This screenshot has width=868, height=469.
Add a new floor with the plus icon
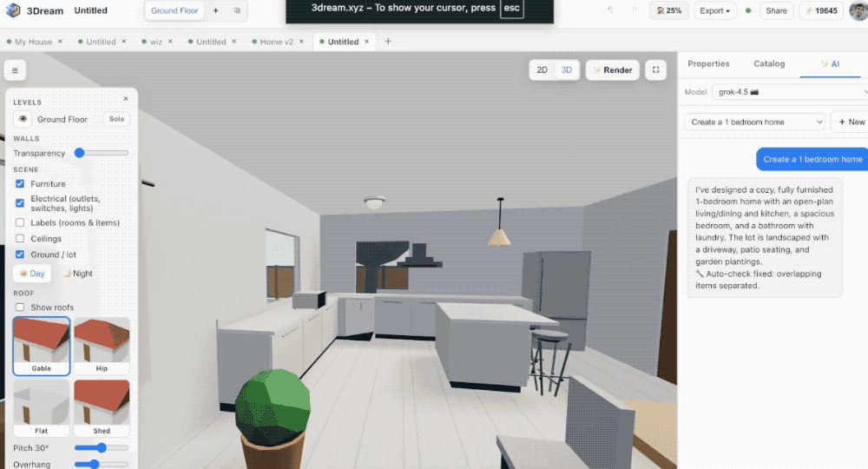click(215, 10)
